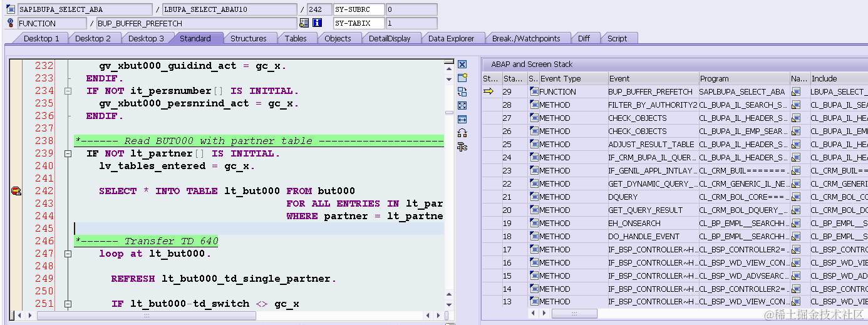Click the gear icon before FUNCTION field
Screen dimensions: 868x325
tap(10, 23)
